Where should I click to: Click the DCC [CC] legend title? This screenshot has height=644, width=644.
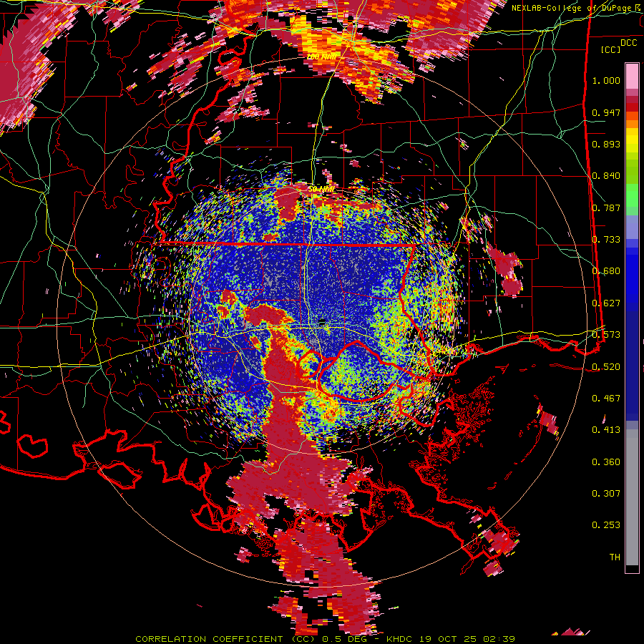(x=618, y=46)
